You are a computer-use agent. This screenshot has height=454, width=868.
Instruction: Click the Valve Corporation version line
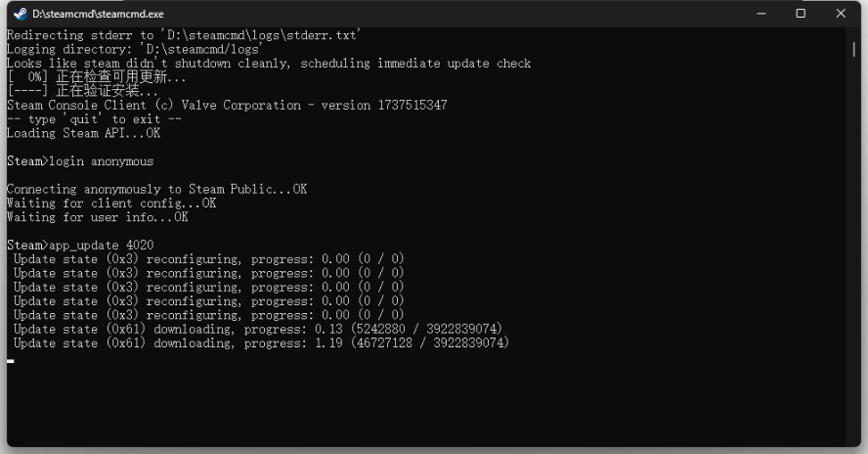pos(227,106)
